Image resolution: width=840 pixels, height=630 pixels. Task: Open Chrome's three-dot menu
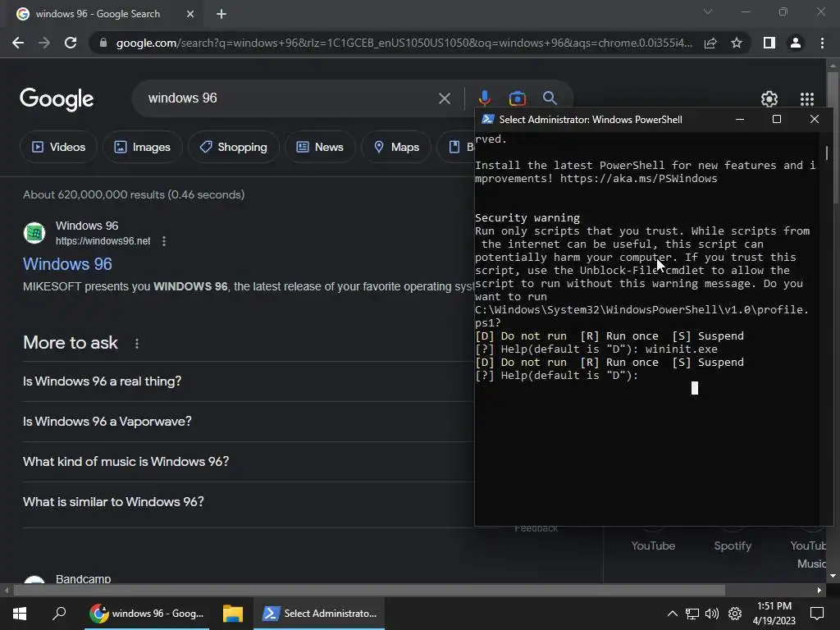pyautogui.click(x=822, y=43)
